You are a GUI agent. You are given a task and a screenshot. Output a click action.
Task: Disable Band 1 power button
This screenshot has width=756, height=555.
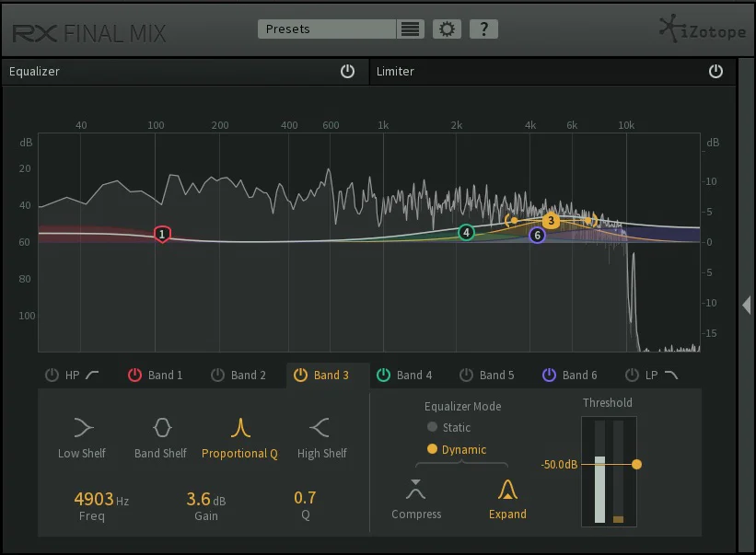click(x=134, y=375)
